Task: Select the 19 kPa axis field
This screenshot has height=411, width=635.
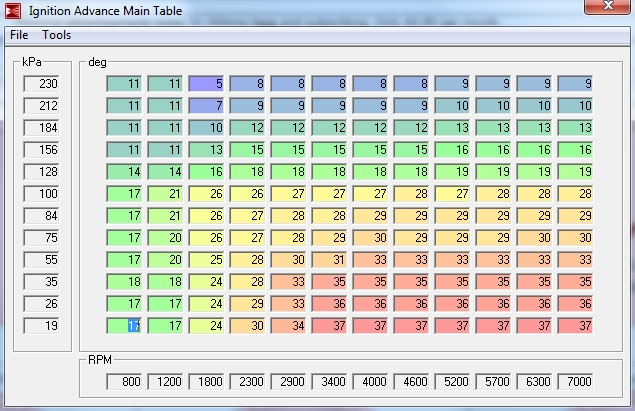Action: 41,326
